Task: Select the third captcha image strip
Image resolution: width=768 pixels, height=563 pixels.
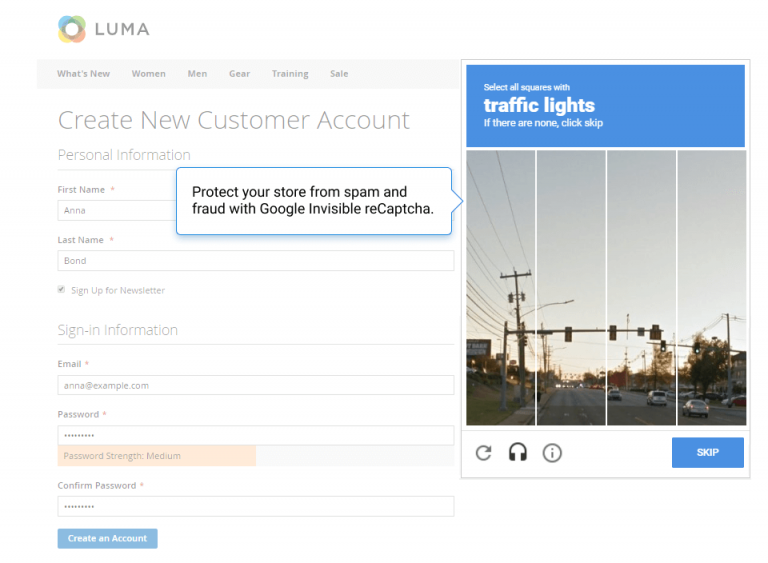Action: pos(641,288)
